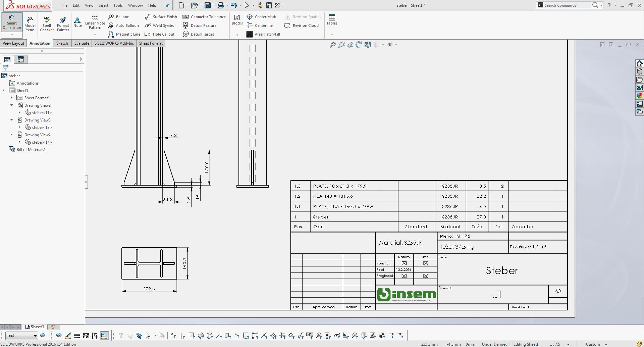Screen dimensions: 644x347
Task: Toggle the Hide/Show Items view button
Action: tap(389, 45)
